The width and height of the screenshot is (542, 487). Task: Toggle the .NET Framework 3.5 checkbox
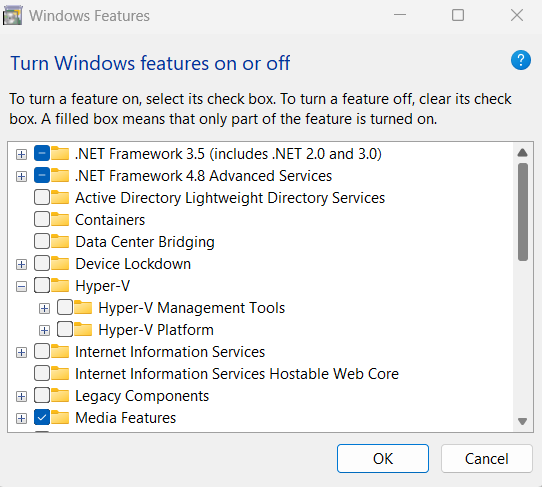click(42, 153)
